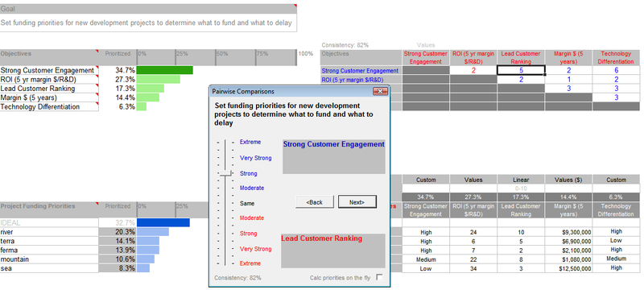The width and height of the screenshot is (644, 290).
Task: Select the Strong Customer Engagement objective row
Action: click(49, 71)
